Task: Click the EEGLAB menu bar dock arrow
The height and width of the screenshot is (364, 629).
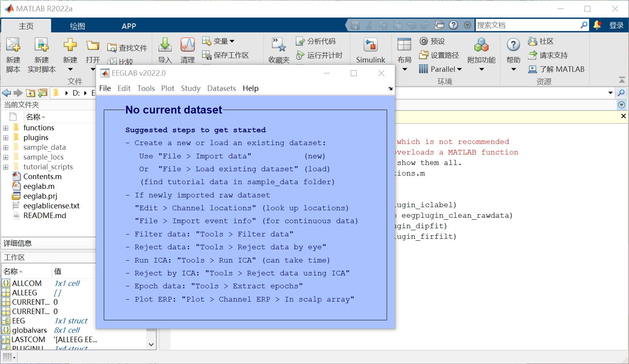Action: 390,89
